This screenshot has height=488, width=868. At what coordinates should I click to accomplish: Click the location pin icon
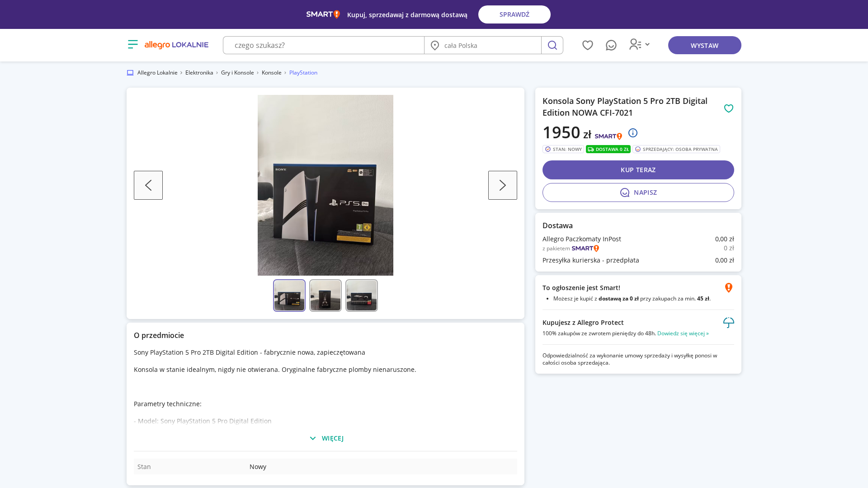click(434, 45)
